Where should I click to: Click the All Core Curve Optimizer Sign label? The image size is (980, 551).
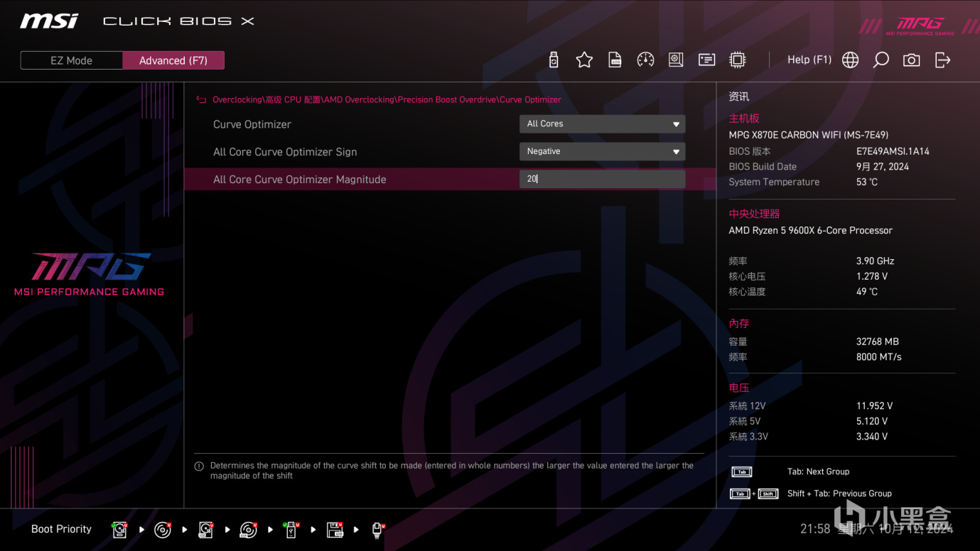(x=285, y=152)
